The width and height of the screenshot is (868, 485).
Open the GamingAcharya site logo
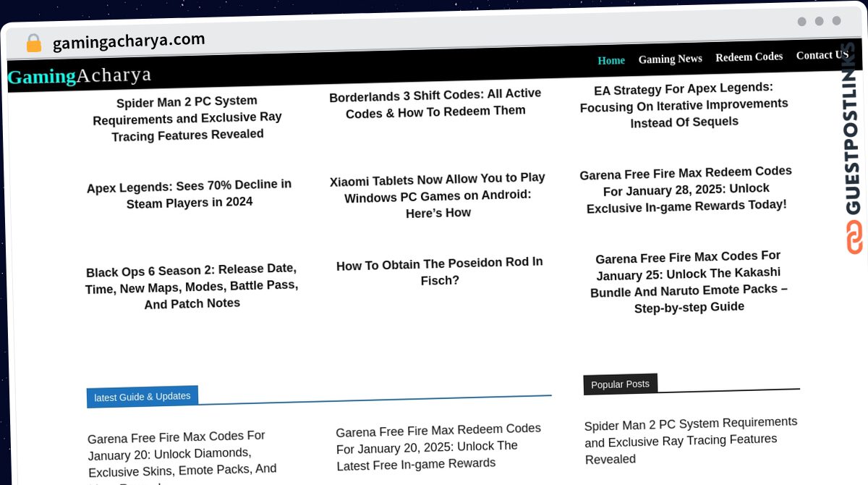tap(80, 75)
